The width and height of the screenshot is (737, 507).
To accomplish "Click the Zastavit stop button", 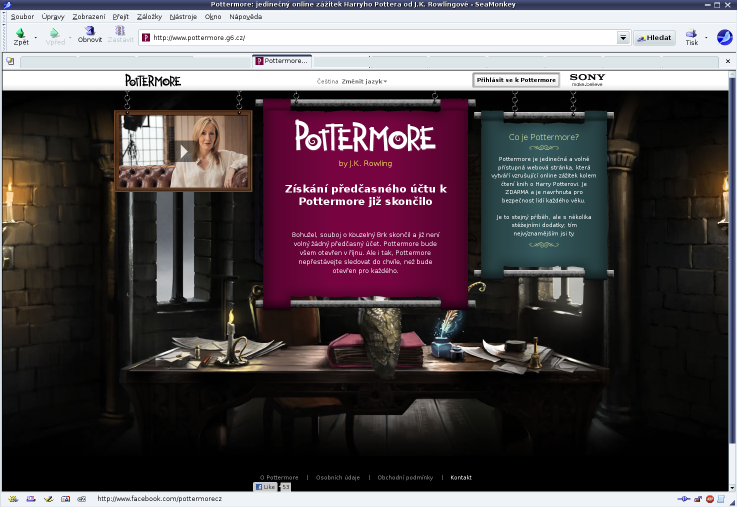I will [120, 35].
